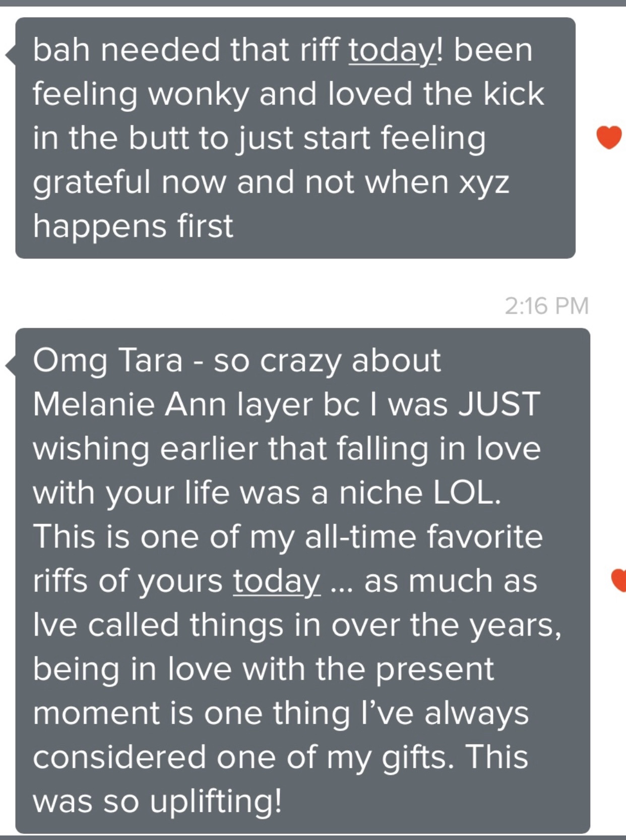This screenshot has height=840, width=626.
Task: Click the 2:16 PM timestamp
Action: [546, 306]
